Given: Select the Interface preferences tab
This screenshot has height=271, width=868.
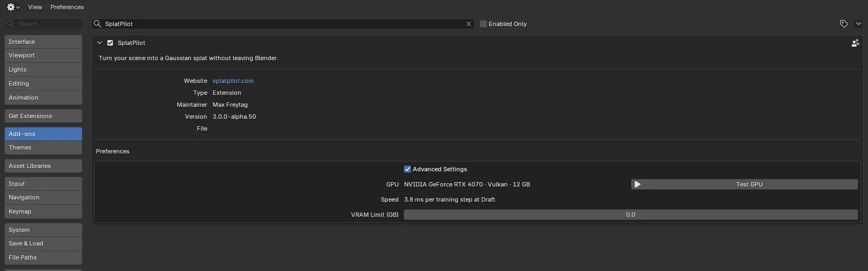Looking at the screenshot, I should coord(43,42).
